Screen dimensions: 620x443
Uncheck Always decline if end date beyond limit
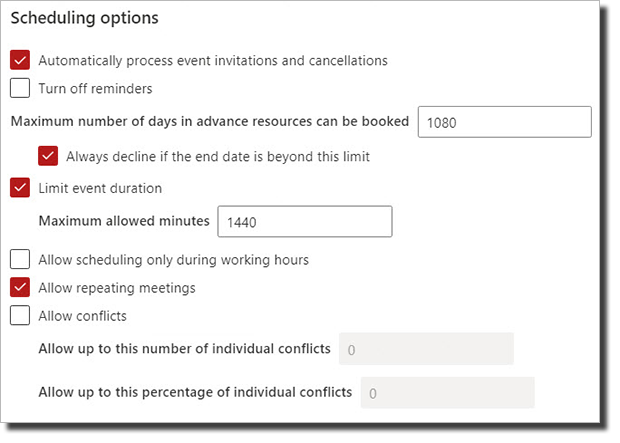pos(48,156)
